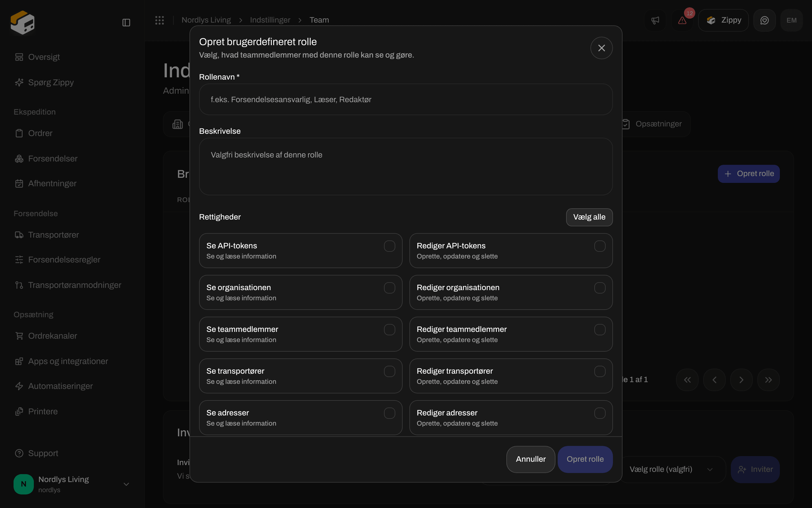Open Spørg Zippy in sidebar
Image resolution: width=812 pixels, height=508 pixels.
[44, 82]
